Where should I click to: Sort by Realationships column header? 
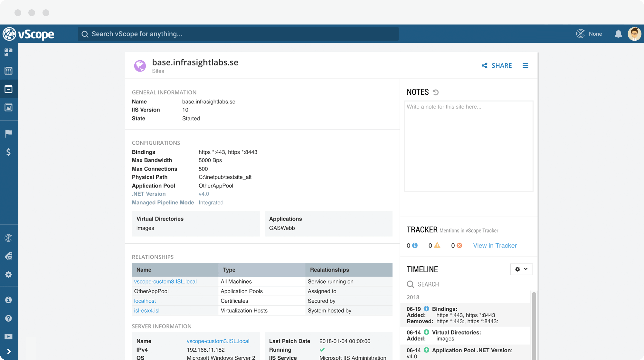pyautogui.click(x=349, y=270)
